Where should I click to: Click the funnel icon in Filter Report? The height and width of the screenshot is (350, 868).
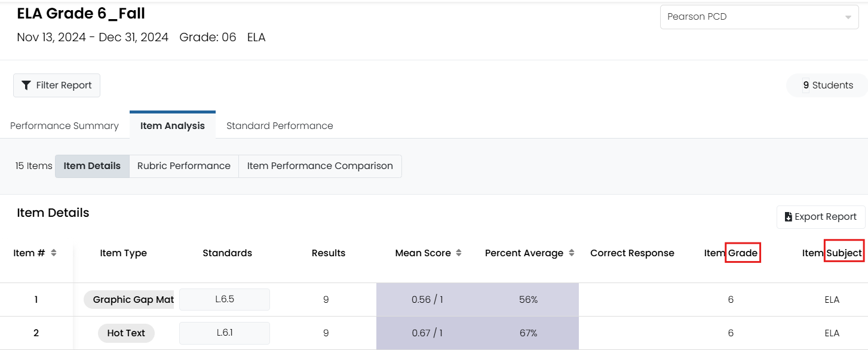pyautogui.click(x=26, y=85)
